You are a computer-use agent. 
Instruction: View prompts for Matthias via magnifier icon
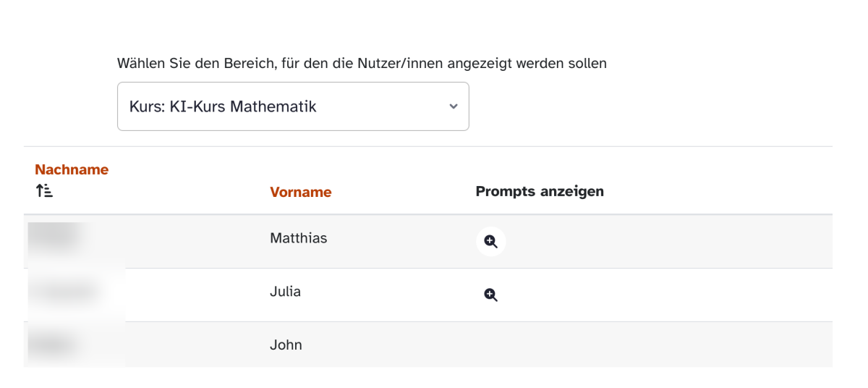pyautogui.click(x=490, y=242)
